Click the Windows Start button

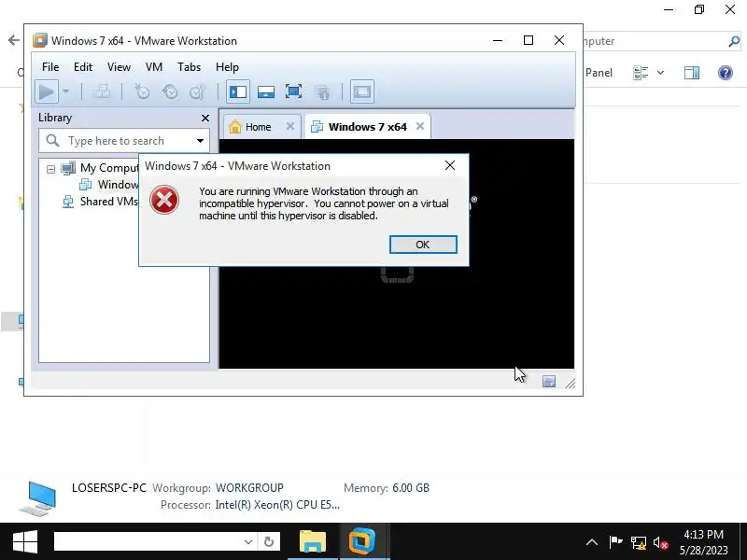pos(25,542)
